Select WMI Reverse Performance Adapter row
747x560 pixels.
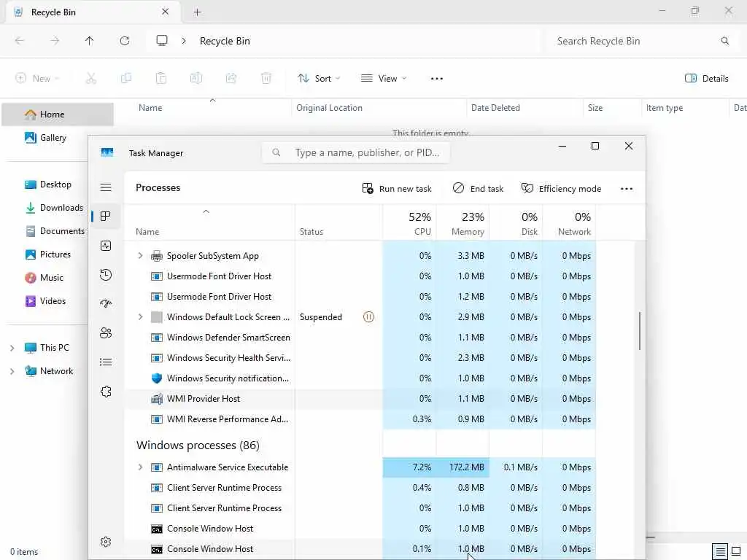tap(360, 419)
